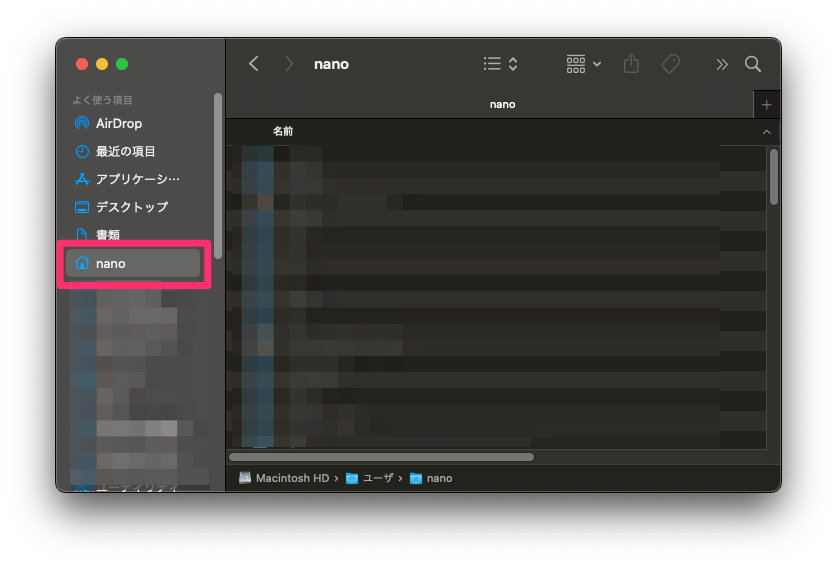Viewport: 837px width, 566px height.
Task: Add a new Finder tab
Action: (x=767, y=104)
